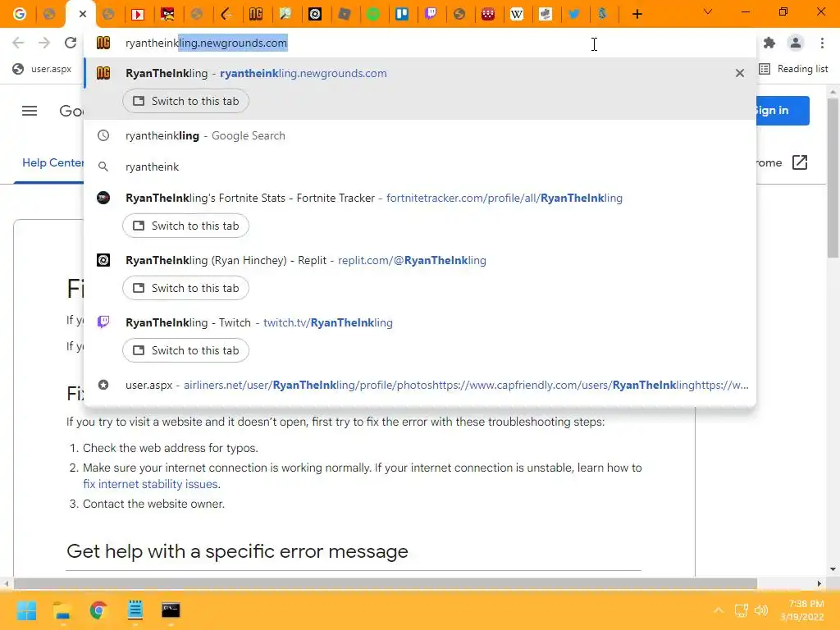Close the active browser tab

[x=83, y=14]
